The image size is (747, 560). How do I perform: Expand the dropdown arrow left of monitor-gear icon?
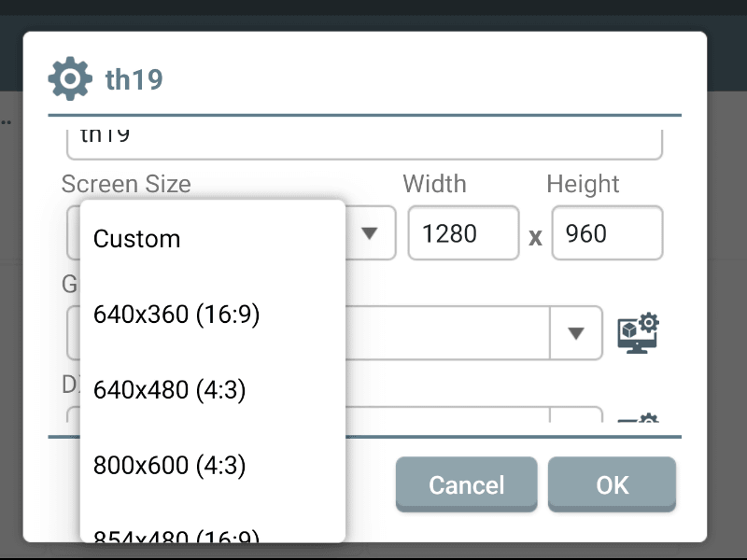tap(576, 333)
